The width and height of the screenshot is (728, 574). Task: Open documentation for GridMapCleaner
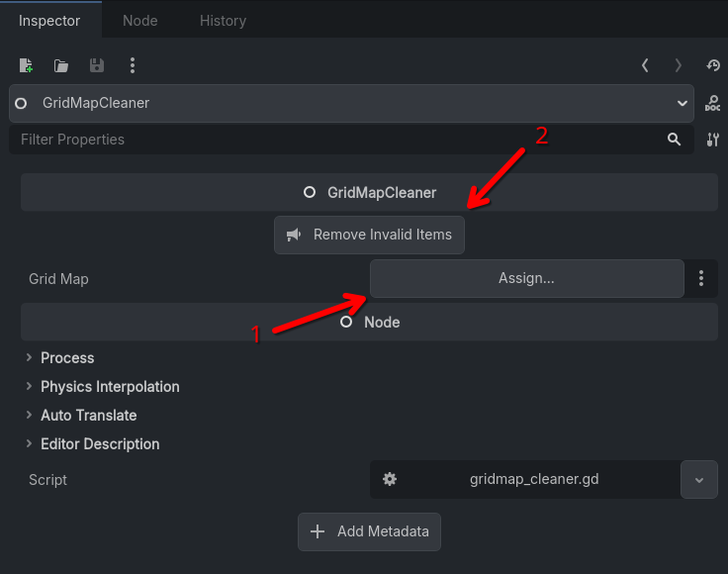pyautogui.click(x=712, y=103)
